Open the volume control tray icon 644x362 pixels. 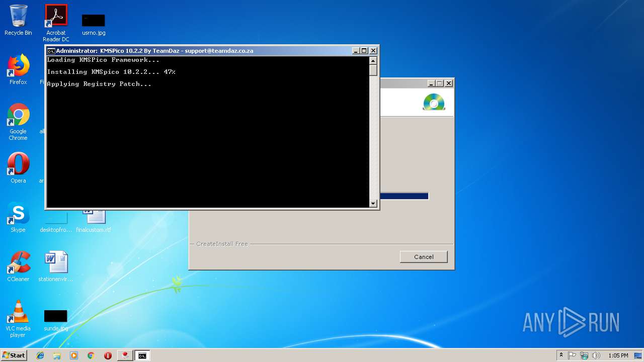pyautogui.click(x=596, y=355)
